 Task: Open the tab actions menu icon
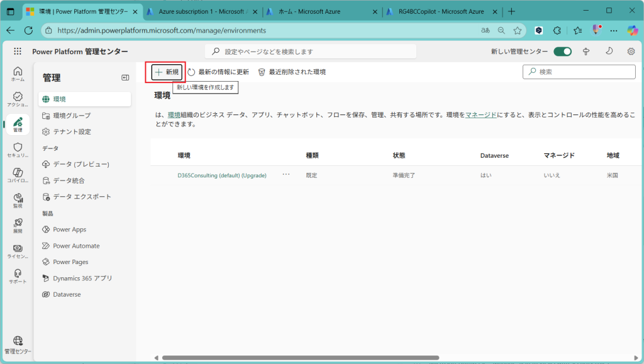click(x=11, y=11)
